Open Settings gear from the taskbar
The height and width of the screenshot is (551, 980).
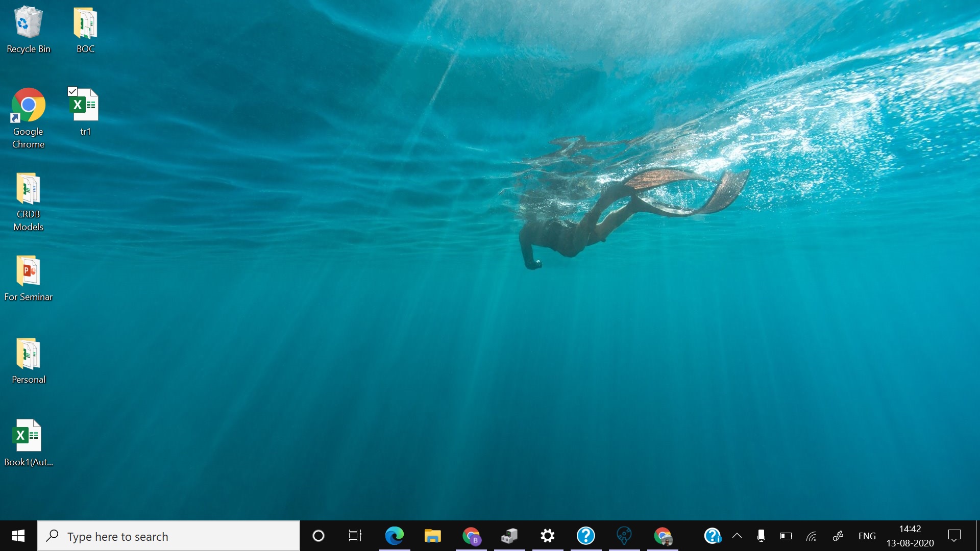point(548,536)
